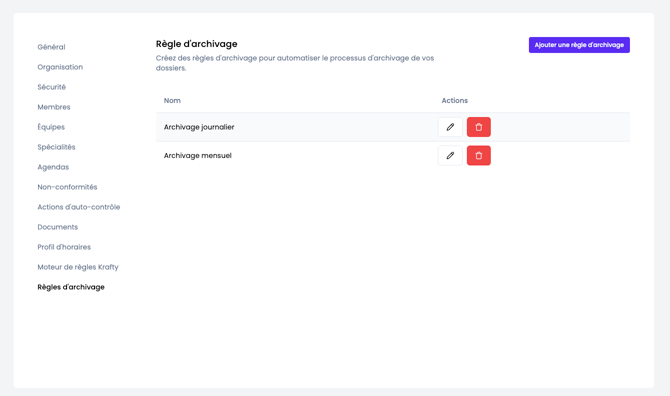670x396 pixels.
Task: Click the Archivage mensuel row name
Action: click(198, 155)
